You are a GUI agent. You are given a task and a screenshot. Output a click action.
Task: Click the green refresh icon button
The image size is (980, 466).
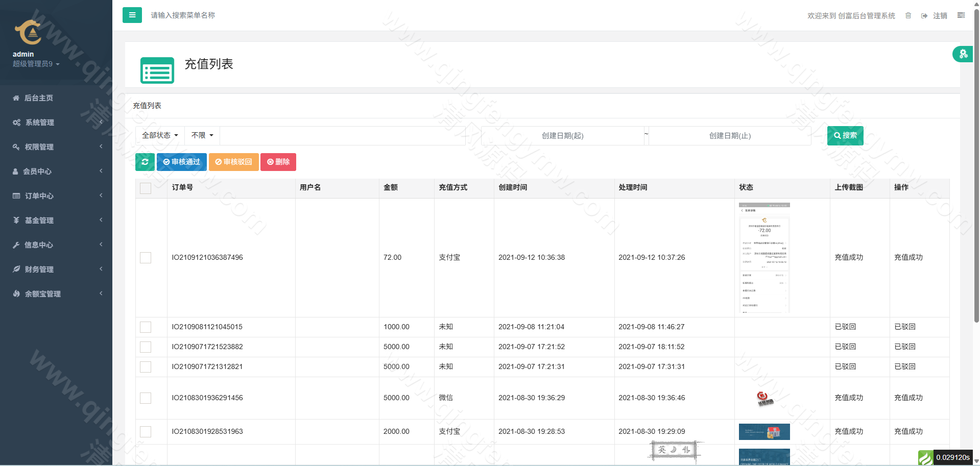[x=145, y=162]
